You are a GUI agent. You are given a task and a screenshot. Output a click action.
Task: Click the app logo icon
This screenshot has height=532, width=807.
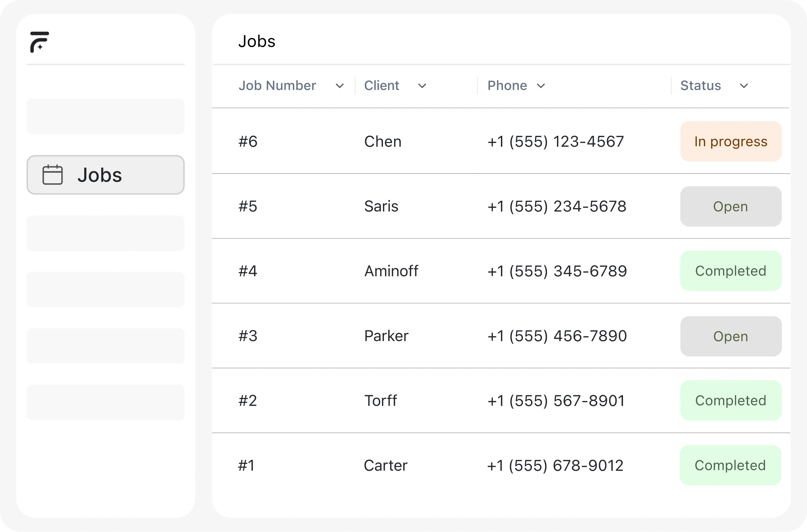click(x=39, y=42)
